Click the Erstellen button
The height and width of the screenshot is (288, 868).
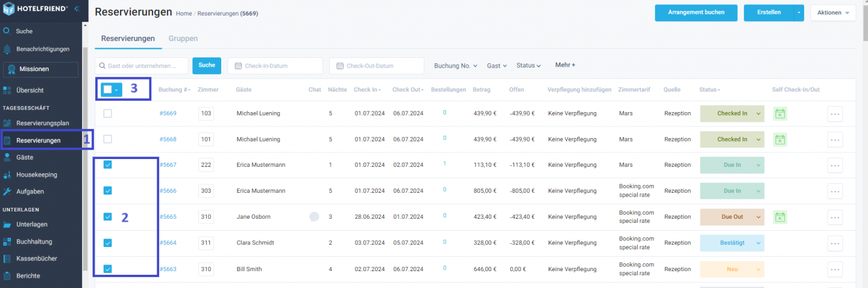(x=769, y=13)
